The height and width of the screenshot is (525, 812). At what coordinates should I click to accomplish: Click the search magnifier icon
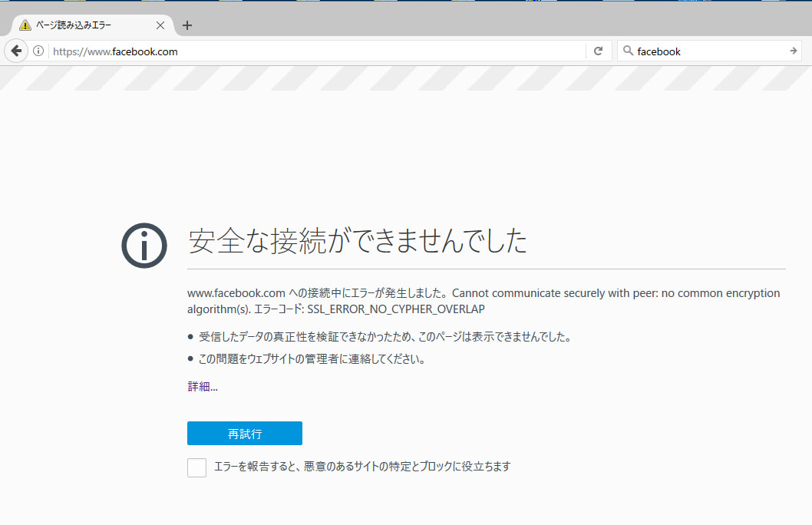coord(628,51)
